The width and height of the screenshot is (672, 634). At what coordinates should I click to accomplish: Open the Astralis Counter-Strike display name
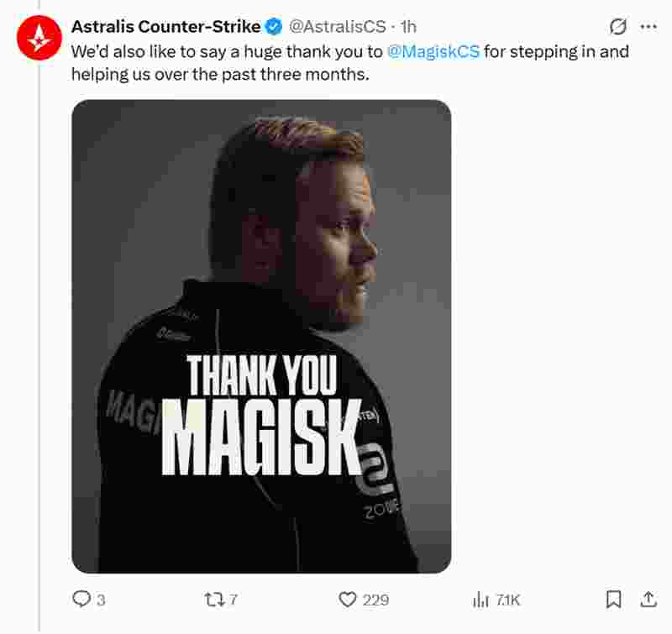[x=165, y=27]
